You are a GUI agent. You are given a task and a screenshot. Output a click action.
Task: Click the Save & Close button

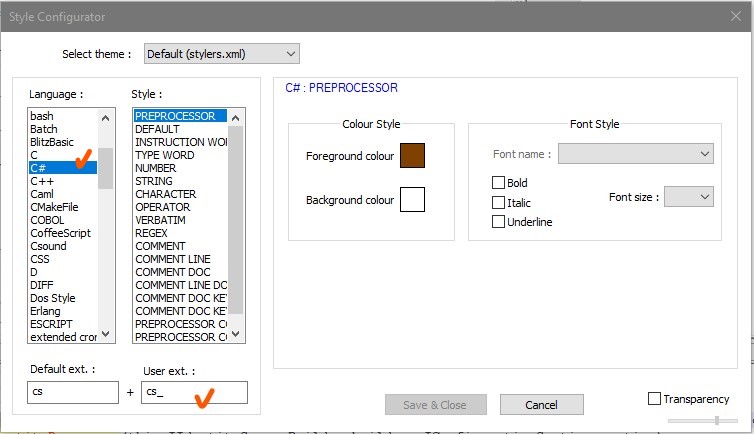(x=436, y=404)
